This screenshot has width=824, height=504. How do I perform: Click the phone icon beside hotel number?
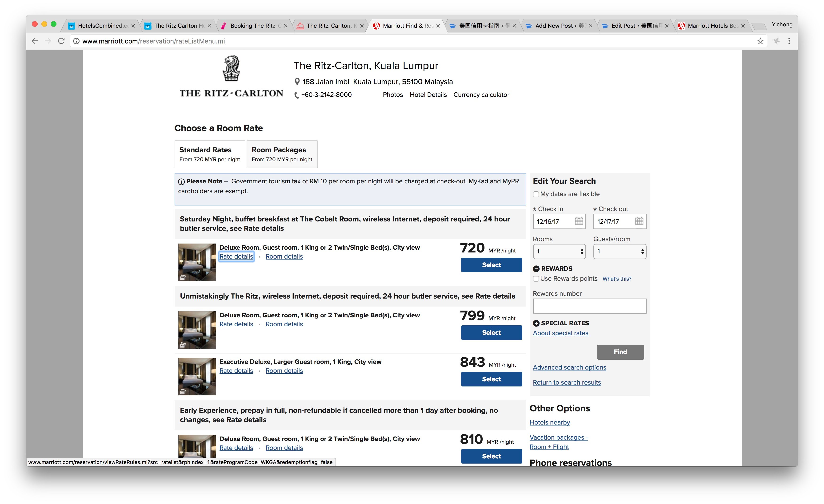click(296, 95)
